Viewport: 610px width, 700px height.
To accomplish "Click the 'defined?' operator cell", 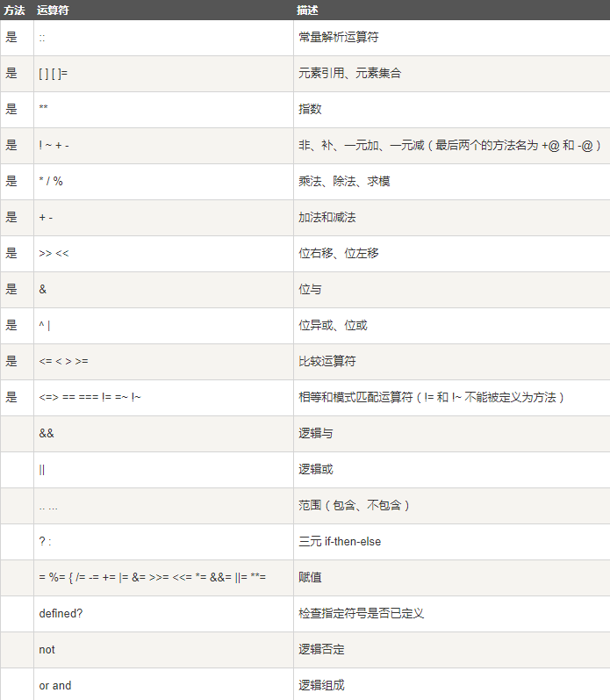I will pyautogui.click(x=61, y=613).
